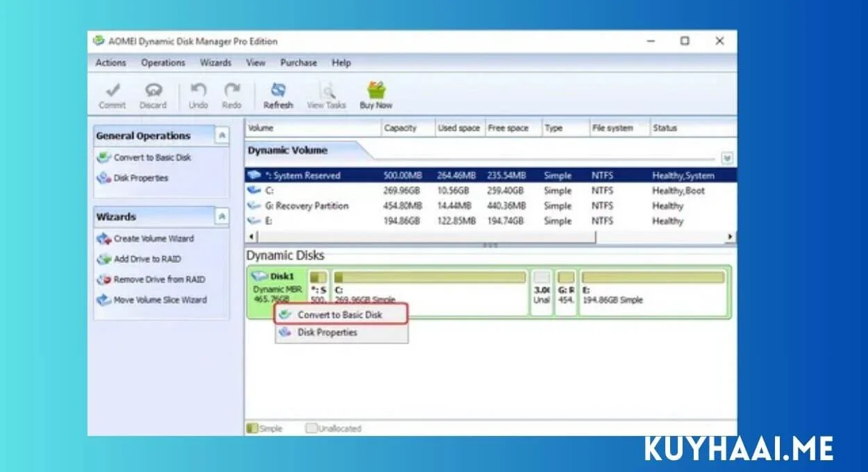Viewport: 868px width, 472px height.
Task: Click horizontal scrollbar left arrow
Action: coord(250,237)
